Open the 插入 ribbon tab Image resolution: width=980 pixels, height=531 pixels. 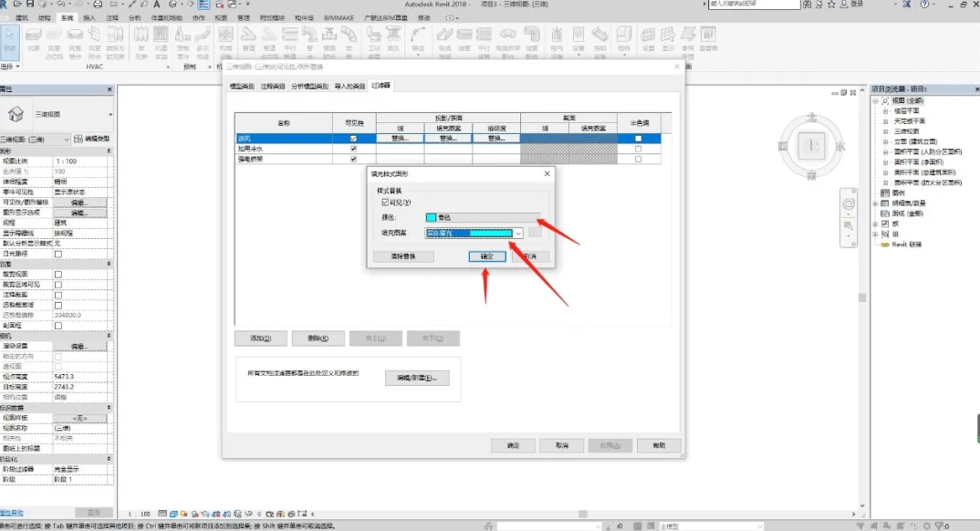coord(89,17)
